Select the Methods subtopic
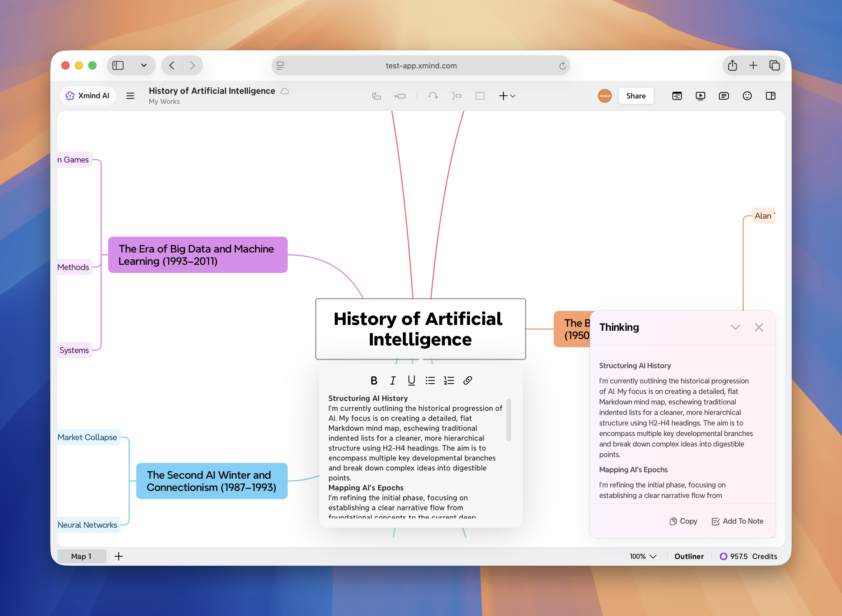The width and height of the screenshot is (842, 616). (74, 267)
